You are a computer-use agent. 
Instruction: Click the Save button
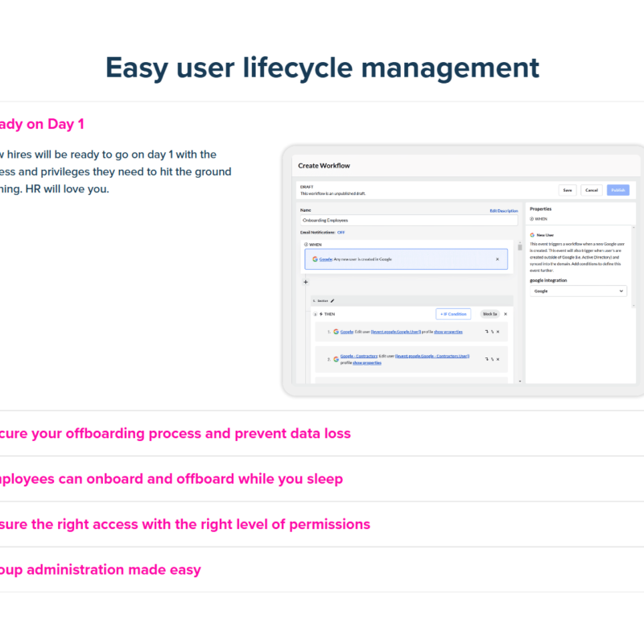(568, 190)
